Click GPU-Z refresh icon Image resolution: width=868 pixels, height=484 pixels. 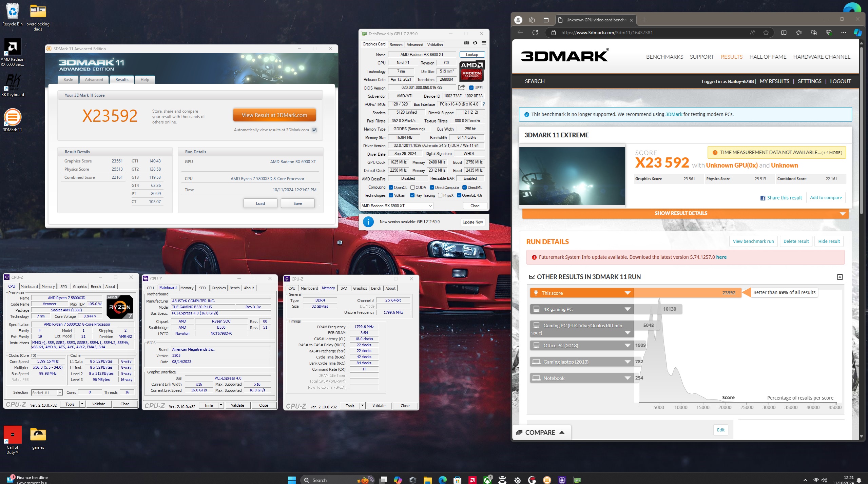[x=475, y=43]
